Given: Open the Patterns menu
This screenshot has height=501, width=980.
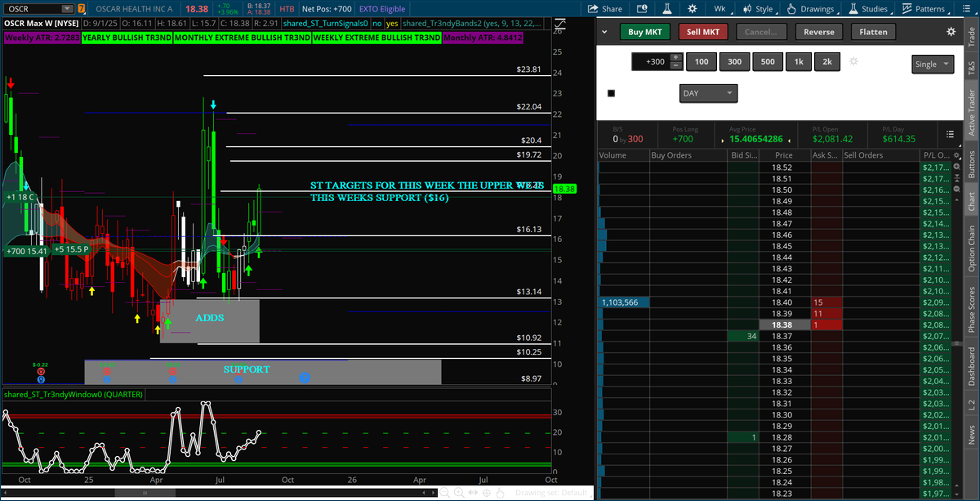Looking at the screenshot, I should coord(924,9).
